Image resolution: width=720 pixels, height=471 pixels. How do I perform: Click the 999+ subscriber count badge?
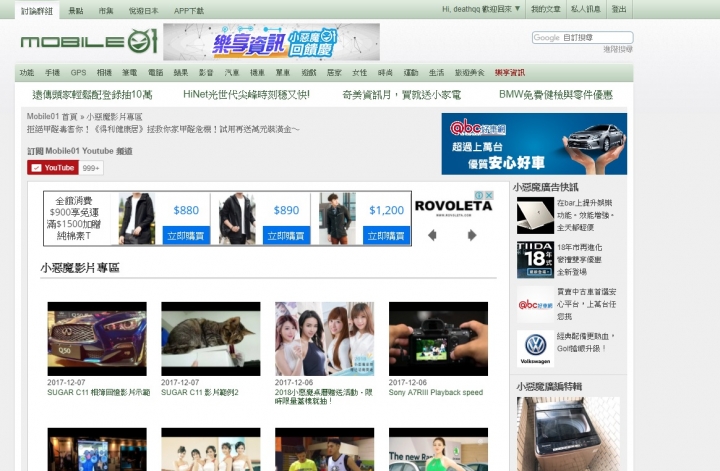pyautogui.click(x=91, y=168)
